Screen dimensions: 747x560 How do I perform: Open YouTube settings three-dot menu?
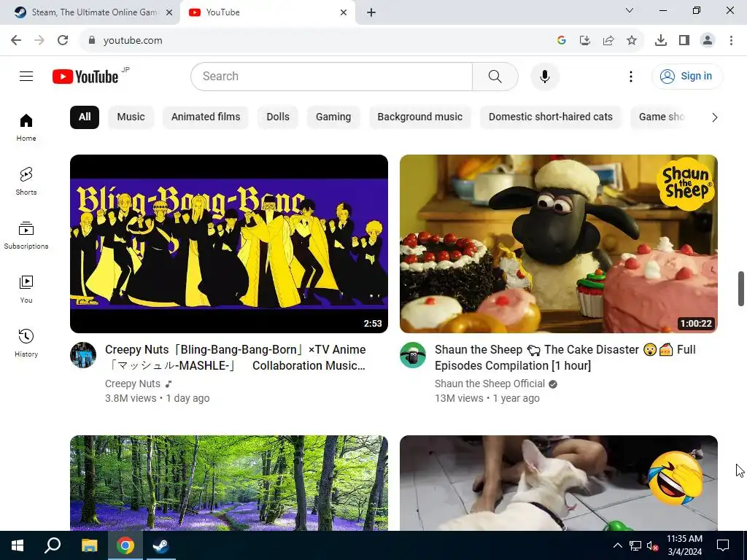click(x=631, y=76)
